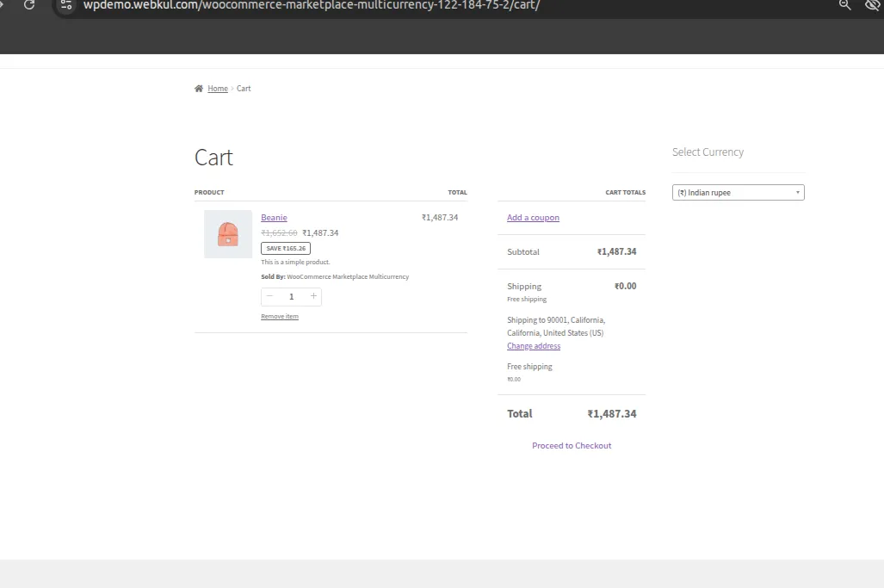Click the dropdown arrow on currency selector
This screenshot has height=588, width=884.
[797, 193]
